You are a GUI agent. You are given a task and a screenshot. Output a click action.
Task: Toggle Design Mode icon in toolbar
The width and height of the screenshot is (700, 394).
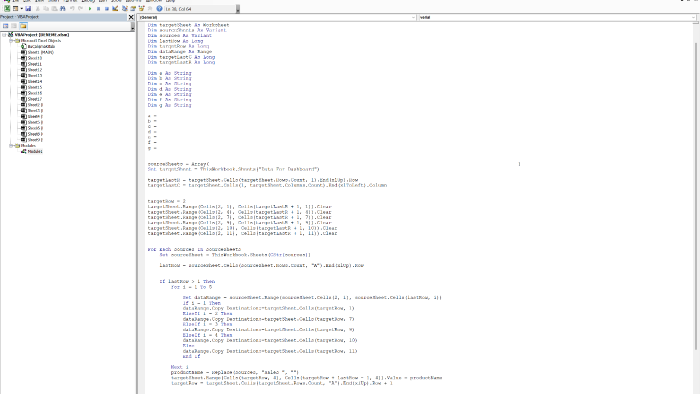115,8
